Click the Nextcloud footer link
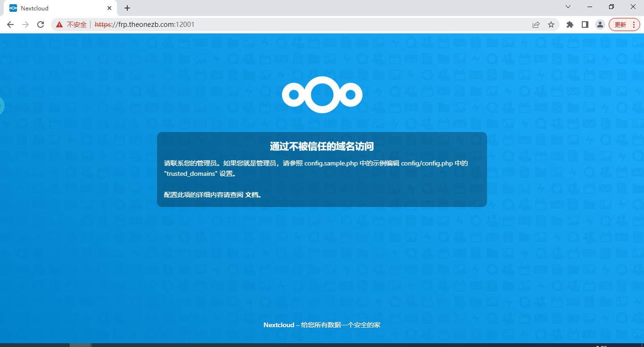This screenshot has height=347, width=644. (x=279, y=325)
